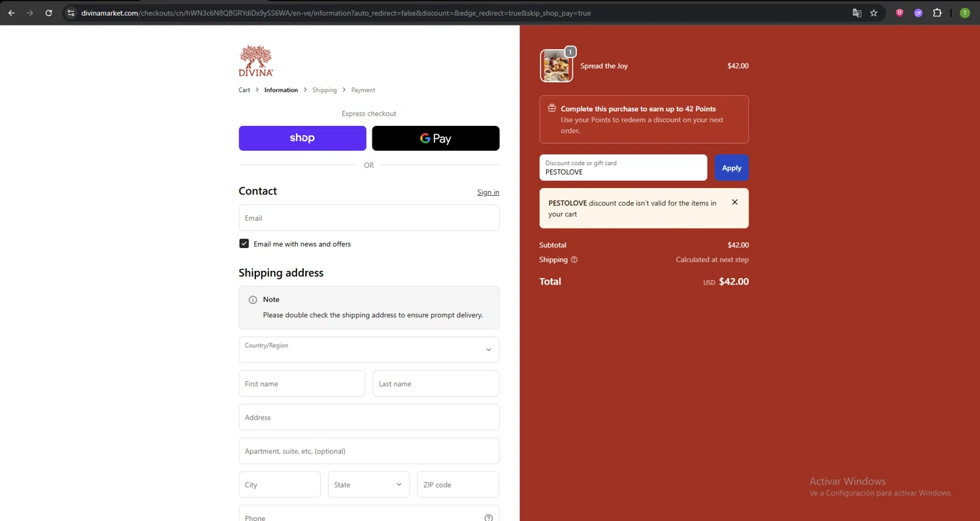Open the Country/Region dropdown
The image size is (980, 521).
(369, 350)
